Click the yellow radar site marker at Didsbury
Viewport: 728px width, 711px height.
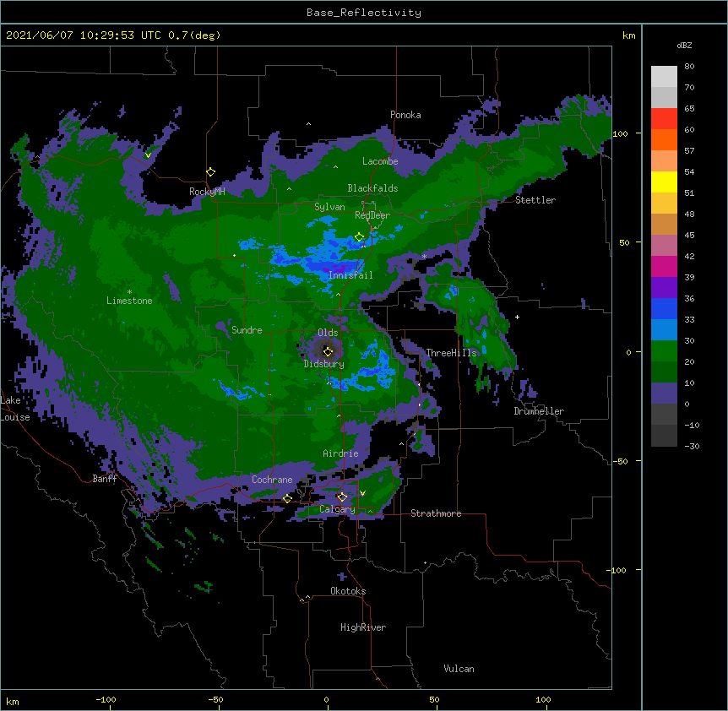pyautogui.click(x=328, y=351)
